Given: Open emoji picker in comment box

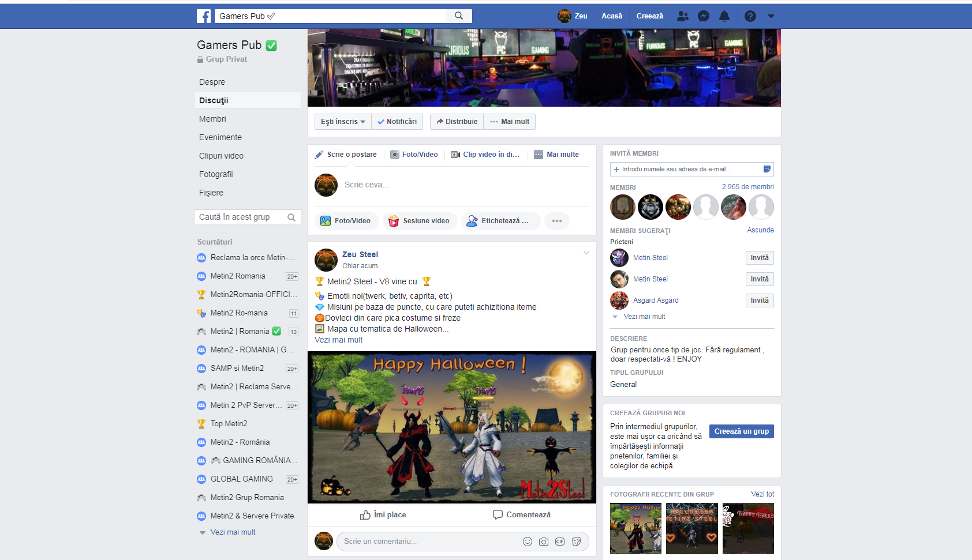Looking at the screenshot, I should pos(528,542).
